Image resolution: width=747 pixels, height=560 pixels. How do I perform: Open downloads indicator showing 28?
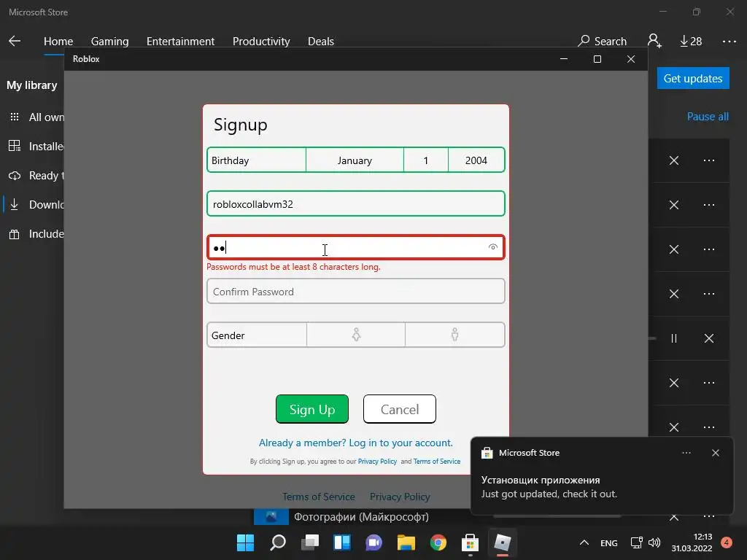click(x=691, y=42)
